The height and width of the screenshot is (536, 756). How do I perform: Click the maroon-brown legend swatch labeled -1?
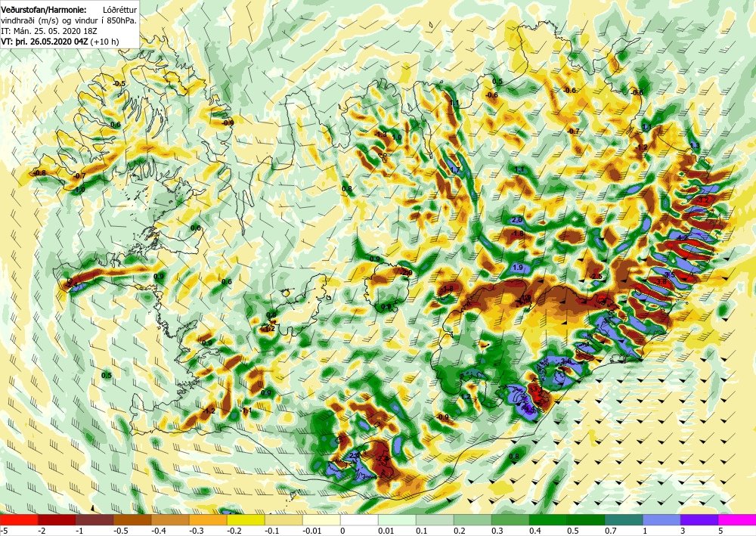point(94,519)
